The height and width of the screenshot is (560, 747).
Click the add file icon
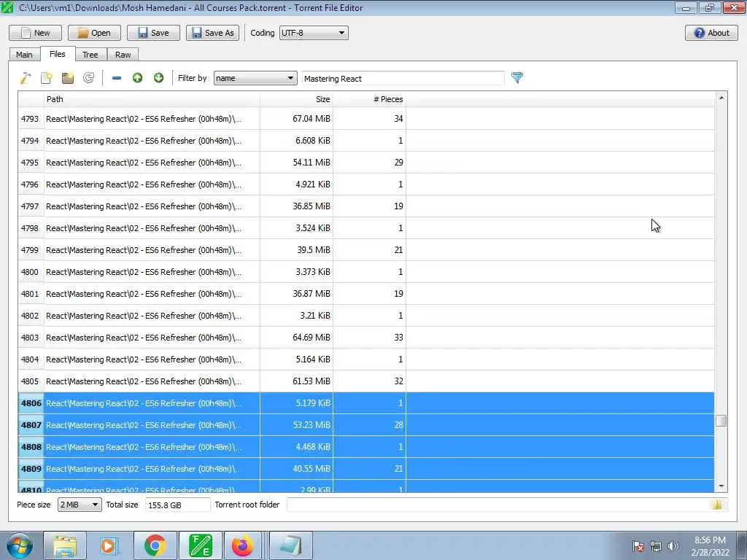(47, 78)
